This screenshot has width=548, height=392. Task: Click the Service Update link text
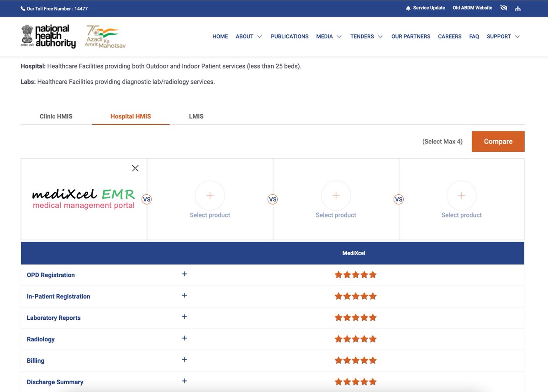[429, 8]
